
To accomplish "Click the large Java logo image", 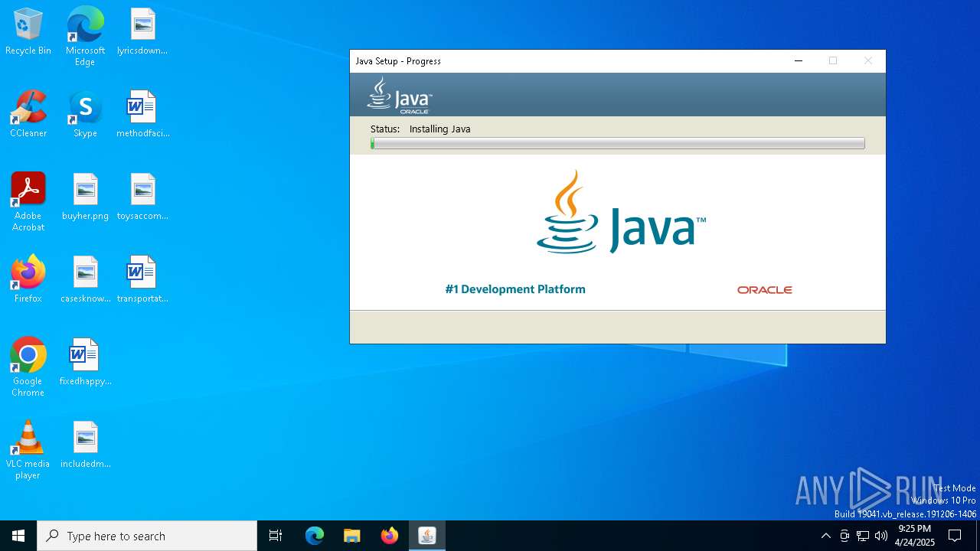I will pos(621,213).
